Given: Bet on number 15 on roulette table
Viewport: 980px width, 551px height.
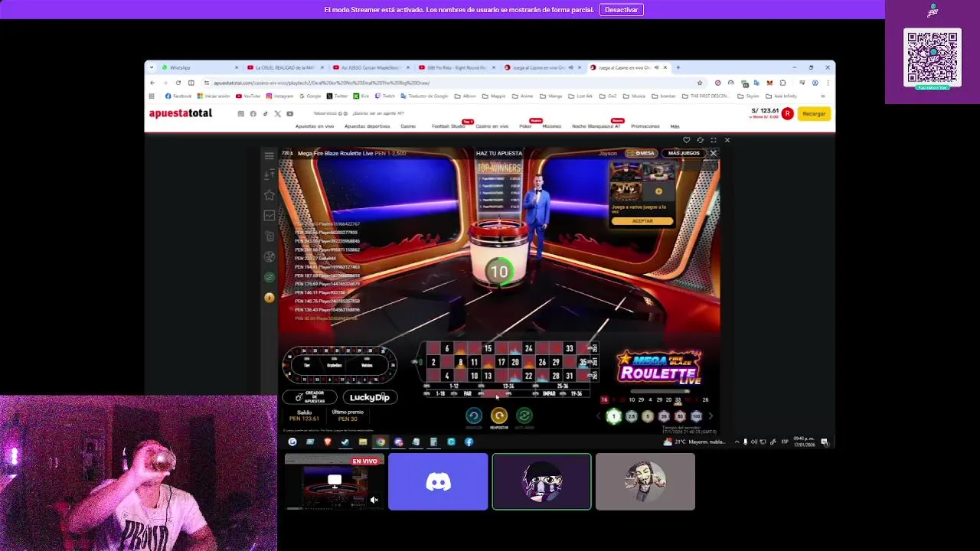Looking at the screenshot, I should click(x=487, y=349).
